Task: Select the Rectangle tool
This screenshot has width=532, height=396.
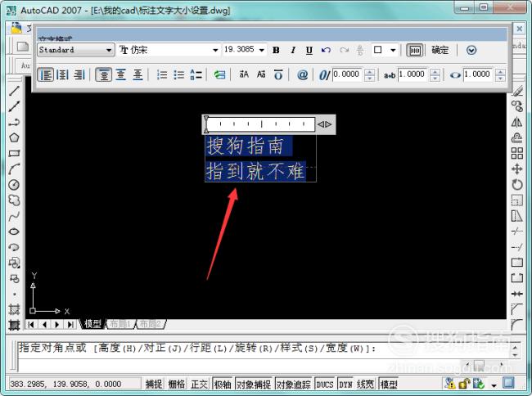Action: pyautogui.click(x=14, y=153)
